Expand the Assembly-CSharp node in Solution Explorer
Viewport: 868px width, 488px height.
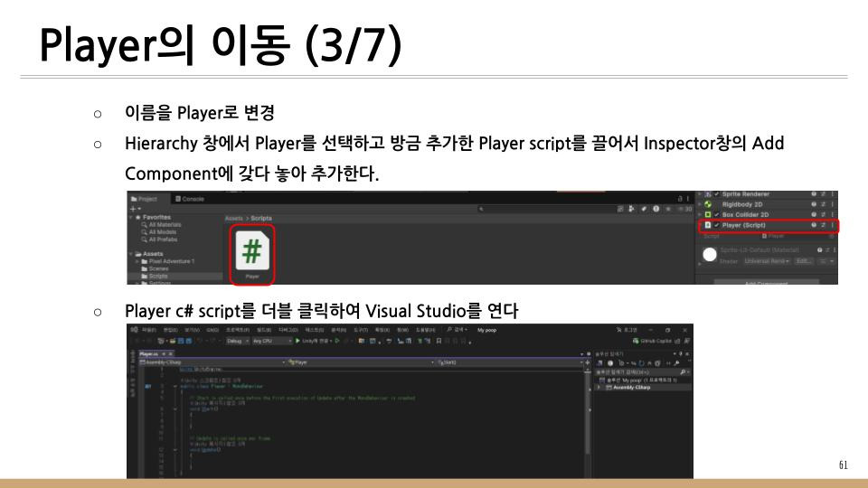pyautogui.click(x=599, y=388)
